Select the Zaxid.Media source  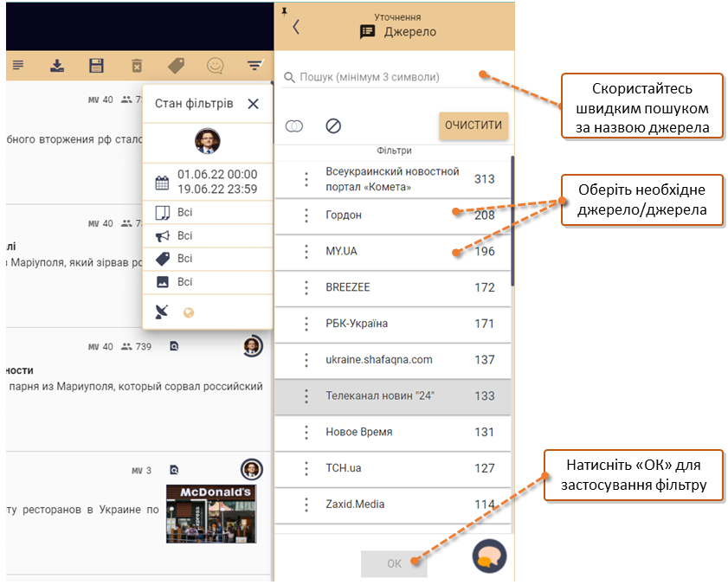point(393,505)
